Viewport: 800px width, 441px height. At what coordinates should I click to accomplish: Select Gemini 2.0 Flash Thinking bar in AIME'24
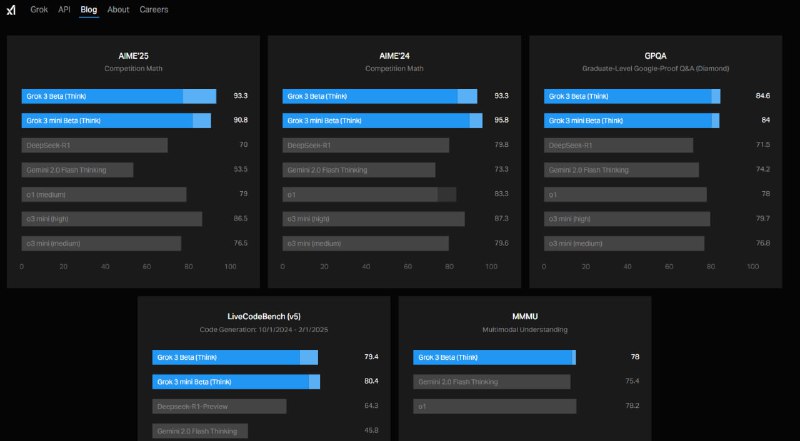359,170
